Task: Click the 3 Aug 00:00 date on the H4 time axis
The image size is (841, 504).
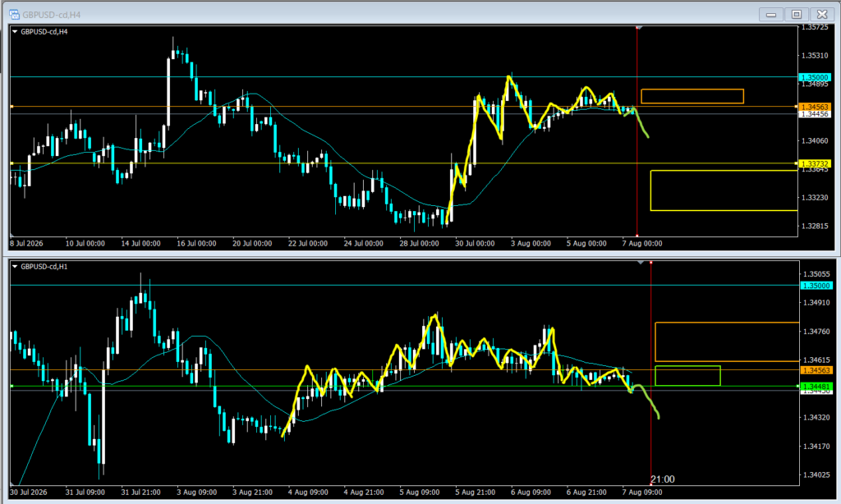Action: point(531,244)
